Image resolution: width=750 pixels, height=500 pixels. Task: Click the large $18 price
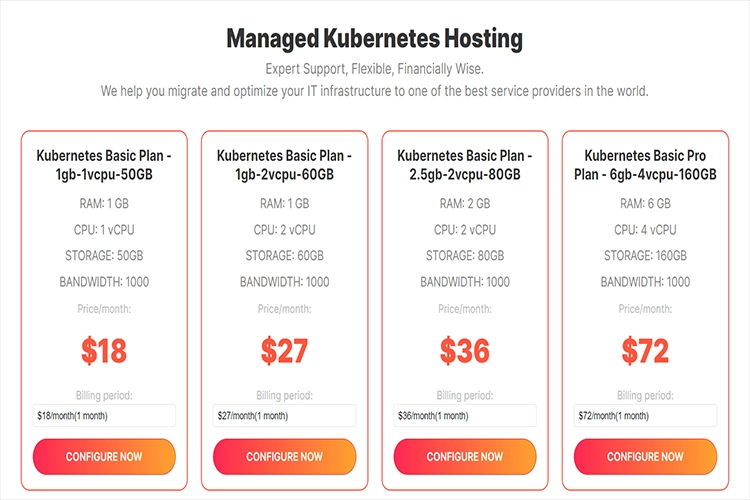[x=104, y=351]
